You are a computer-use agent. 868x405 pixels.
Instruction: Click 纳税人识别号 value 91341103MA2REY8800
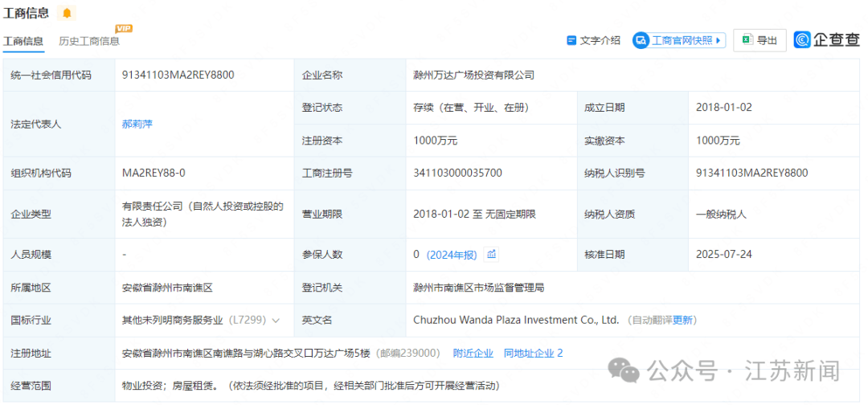752,174
